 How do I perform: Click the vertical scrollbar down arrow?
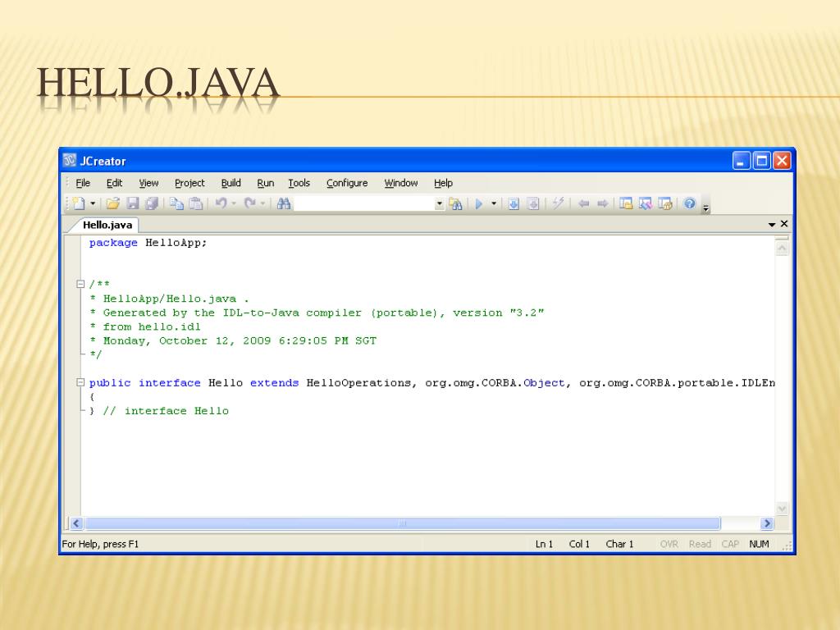(x=782, y=509)
